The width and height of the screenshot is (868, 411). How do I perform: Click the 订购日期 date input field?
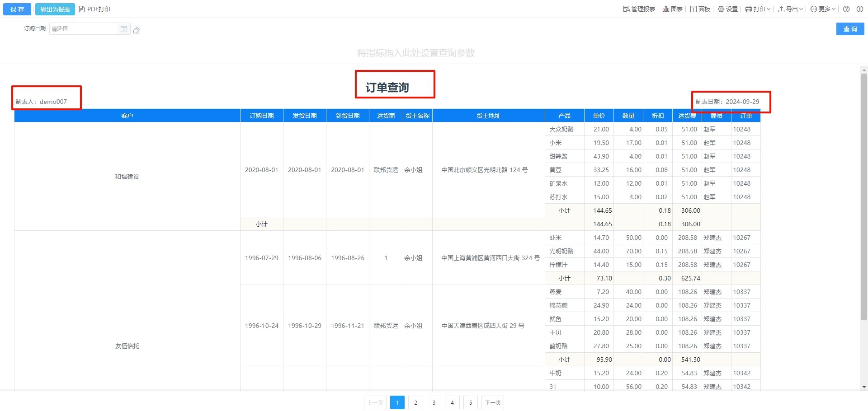pos(84,29)
